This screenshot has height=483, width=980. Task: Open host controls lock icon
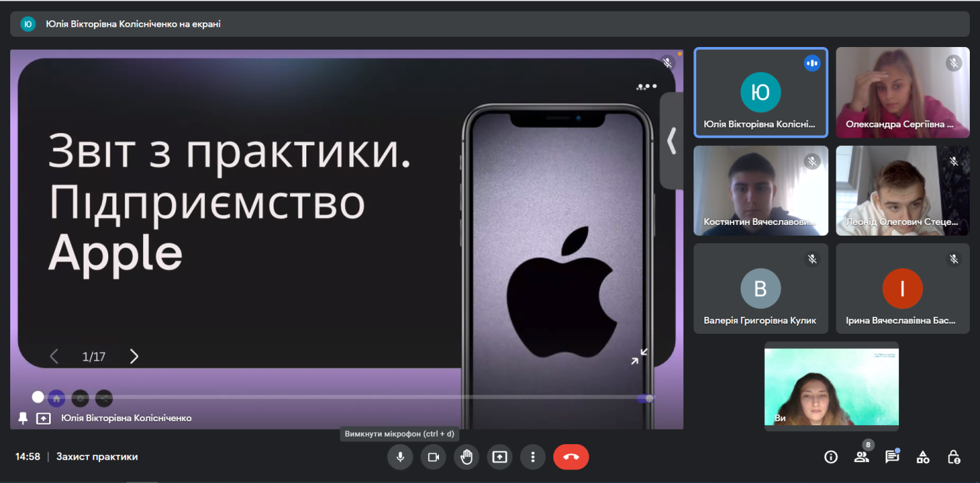[x=953, y=457]
